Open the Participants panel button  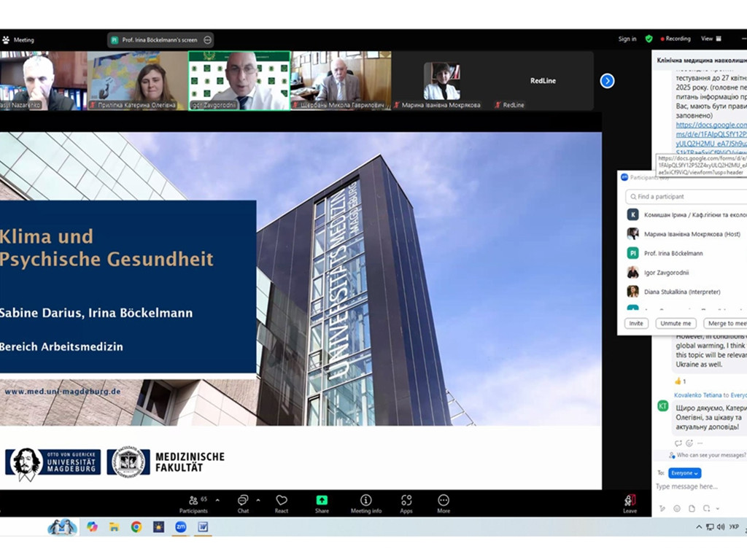point(193,504)
